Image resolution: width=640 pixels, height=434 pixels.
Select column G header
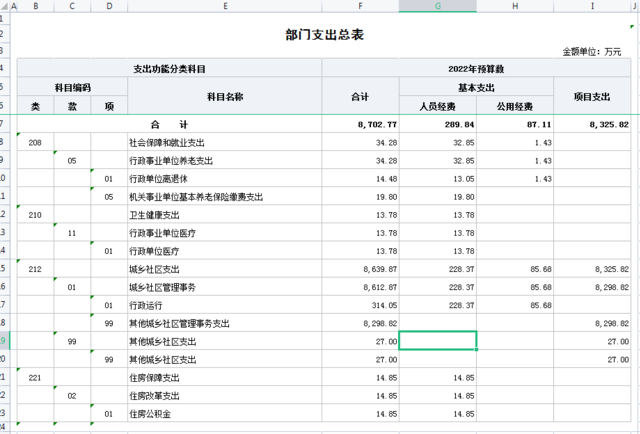coord(438,7)
